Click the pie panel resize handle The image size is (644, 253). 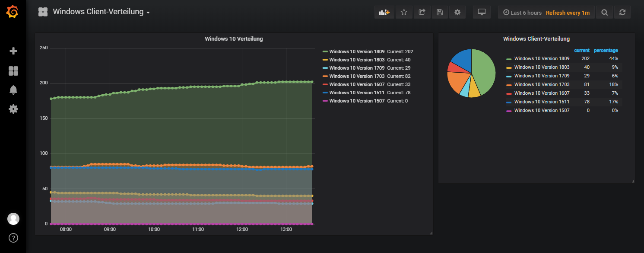(633, 182)
